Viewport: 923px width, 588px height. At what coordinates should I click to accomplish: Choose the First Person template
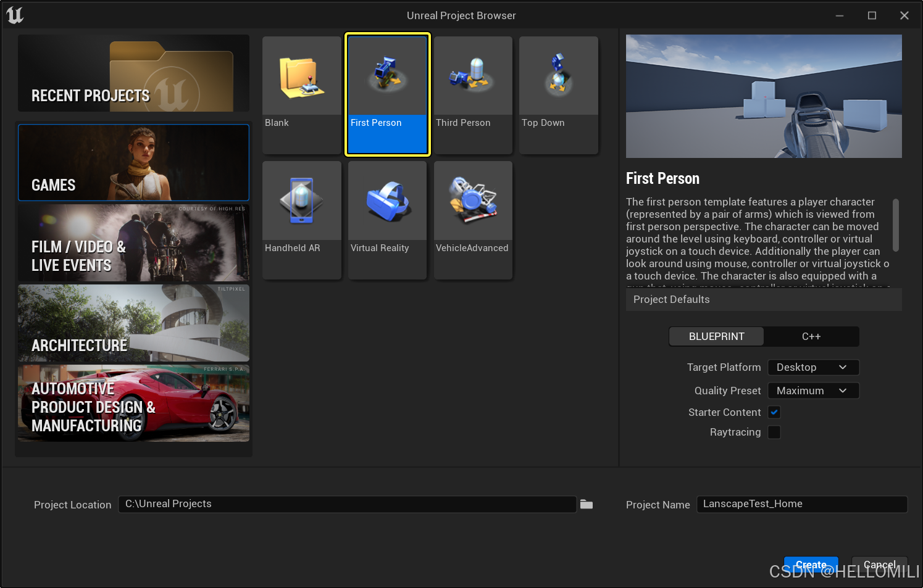[387, 94]
